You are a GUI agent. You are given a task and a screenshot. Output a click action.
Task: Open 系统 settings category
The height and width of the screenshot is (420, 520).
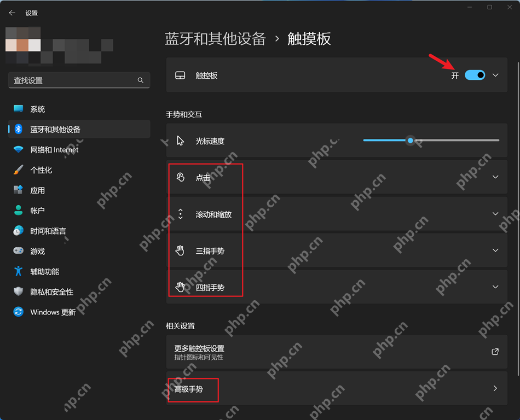click(79, 109)
